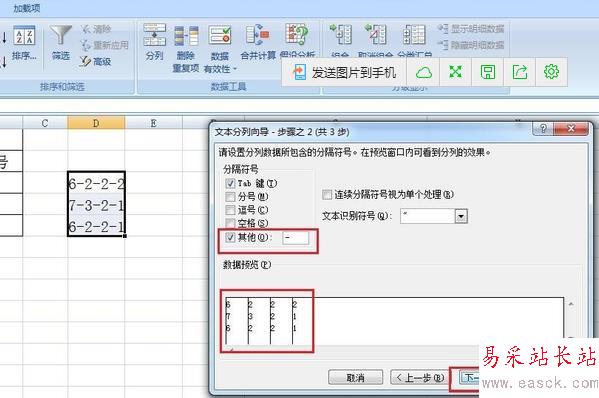Select column D header
The image size is (599, 398).
click(96, 123)
